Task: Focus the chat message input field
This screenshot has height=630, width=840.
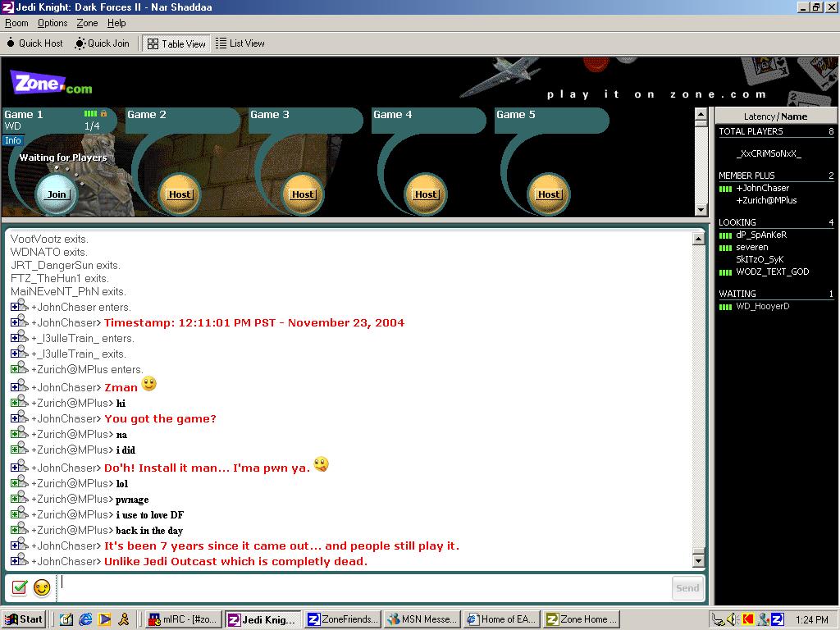Action: 363,587
